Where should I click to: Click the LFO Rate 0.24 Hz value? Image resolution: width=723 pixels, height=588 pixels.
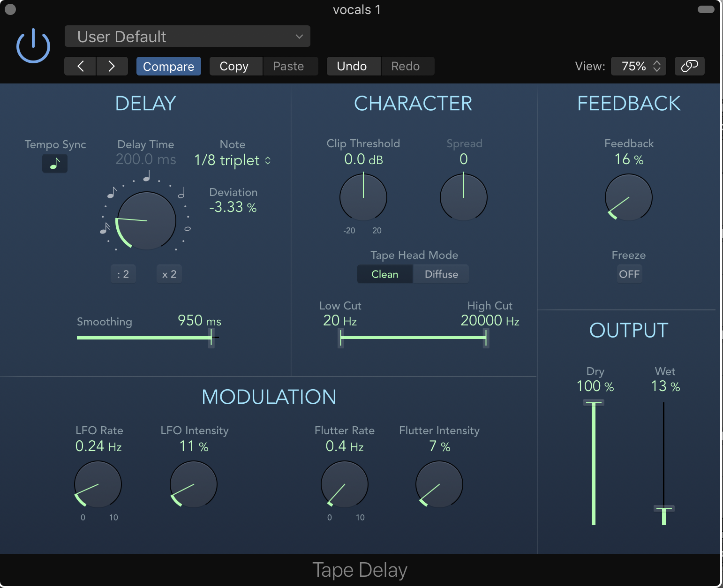(x=98, y=446)
